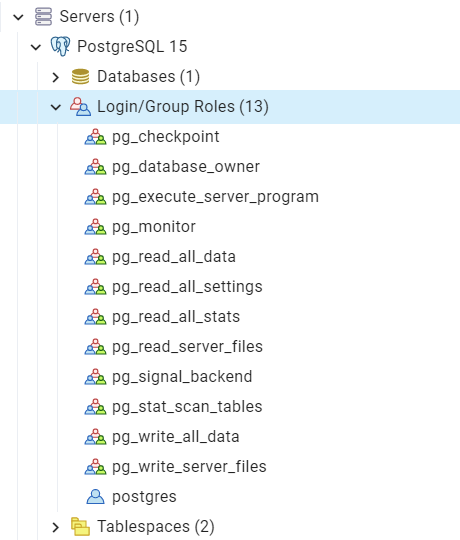Select the pg_database_owner role
This screenshot has height=540, width=460.
[x=186, y=167]
